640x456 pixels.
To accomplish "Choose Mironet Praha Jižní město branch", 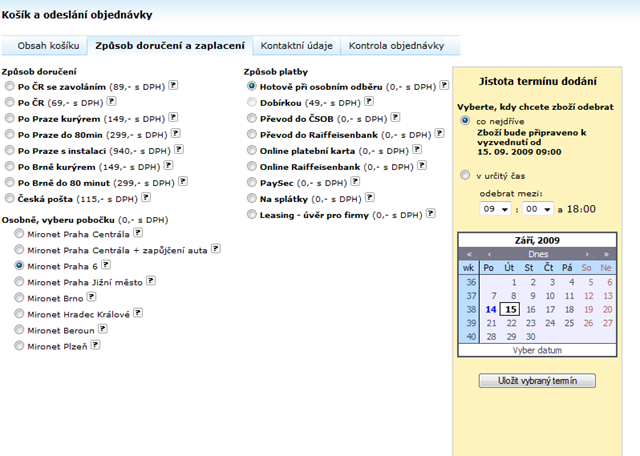I will click(x=19, y=282).
